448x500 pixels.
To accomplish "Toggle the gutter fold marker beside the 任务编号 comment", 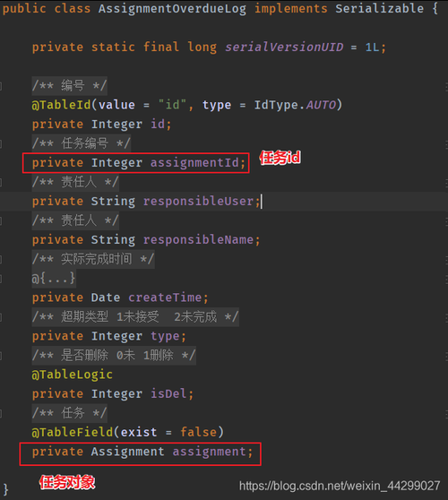I will pos(1,143).
